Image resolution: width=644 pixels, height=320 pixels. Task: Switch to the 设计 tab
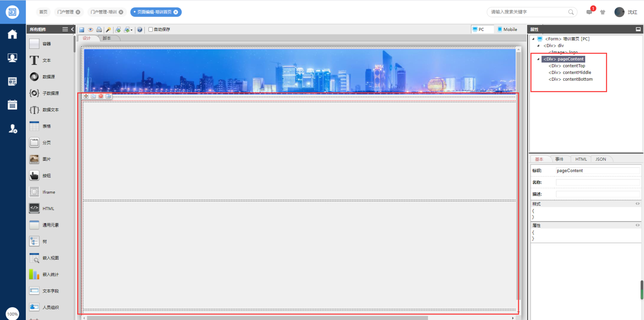coord(87,38)
